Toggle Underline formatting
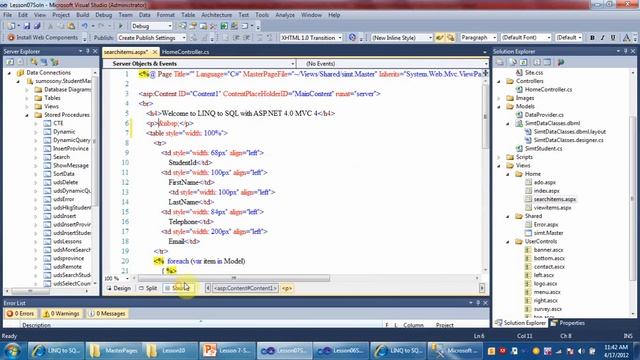This screenshot has width=640, height=360. (613, 38)
